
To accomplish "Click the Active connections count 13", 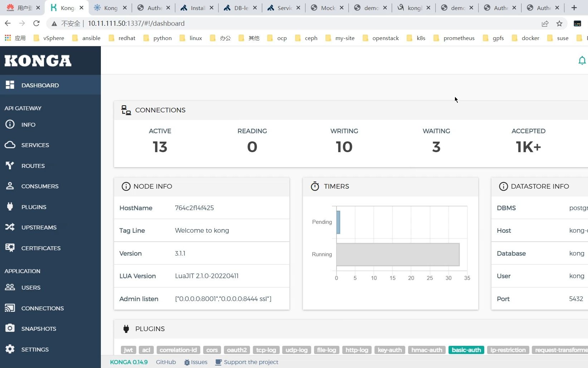I will click(160, 147).
